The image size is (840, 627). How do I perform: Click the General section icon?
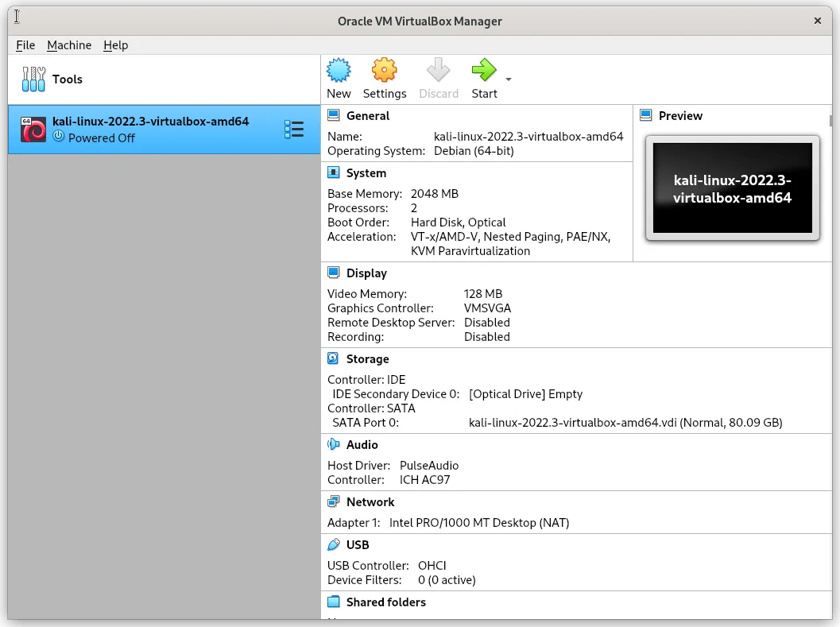pos(333,115)
